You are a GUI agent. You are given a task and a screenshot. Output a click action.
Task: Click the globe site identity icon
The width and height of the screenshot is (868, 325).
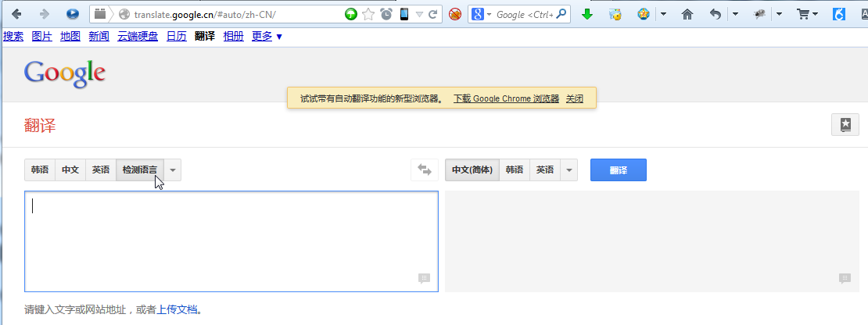(x=124, y=14)
